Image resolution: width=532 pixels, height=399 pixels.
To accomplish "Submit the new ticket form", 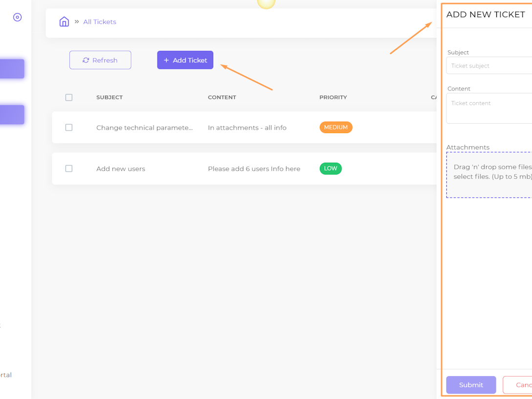I will [471, 385].
